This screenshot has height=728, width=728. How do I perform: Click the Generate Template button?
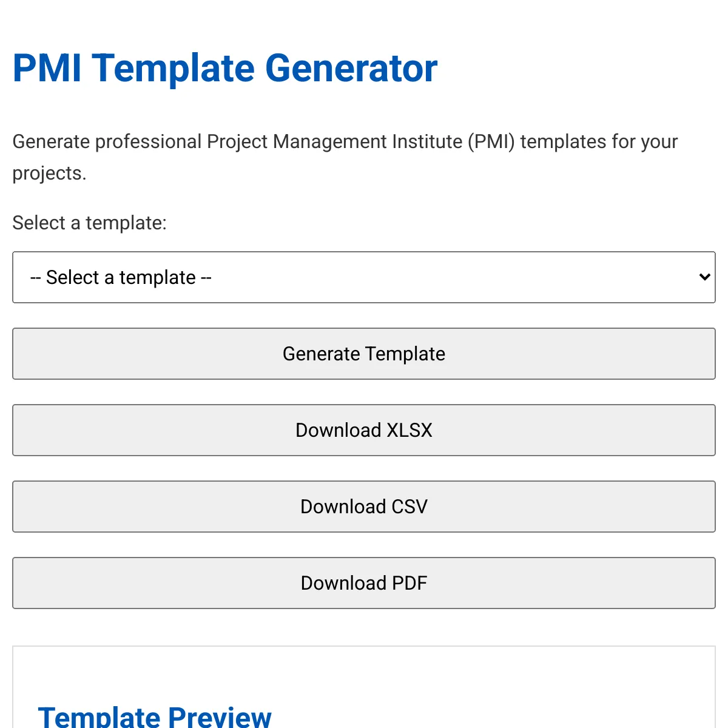pyautogui.click(x=364, y=354)
